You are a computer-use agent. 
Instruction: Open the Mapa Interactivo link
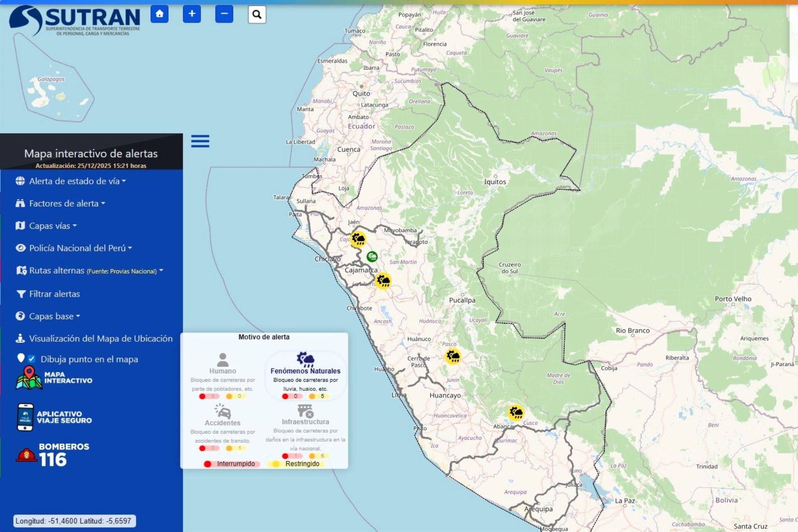coord(54,378)
